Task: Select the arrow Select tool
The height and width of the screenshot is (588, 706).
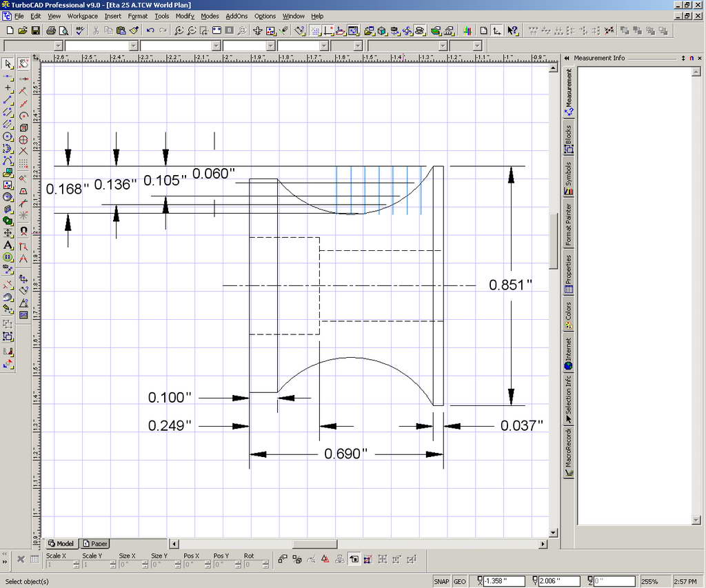Action: point(8,63)
